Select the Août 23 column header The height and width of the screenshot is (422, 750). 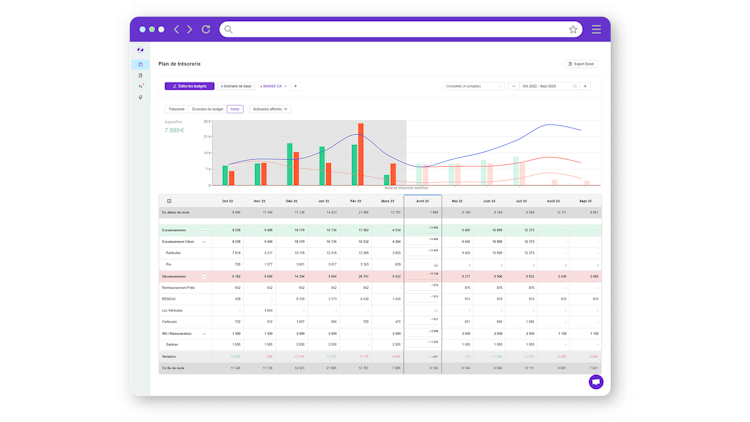[553, 201]
